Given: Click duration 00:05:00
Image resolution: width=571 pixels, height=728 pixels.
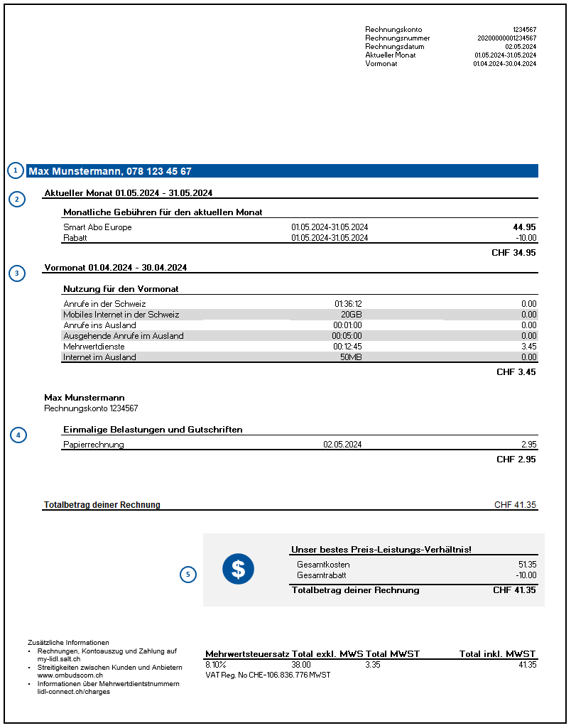Looking at the screenshot, I should [x=347, y=336].
